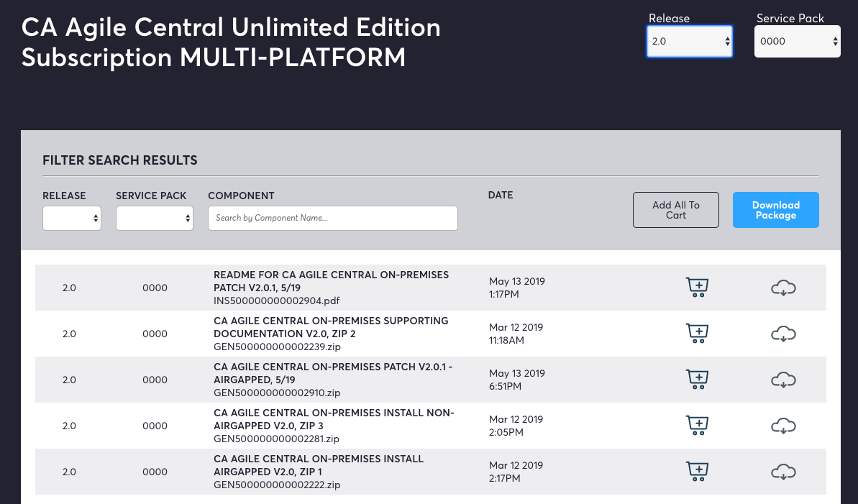Add Install Airgapped ZIP 1 to cart
This screenshot has width=858, height=504.
click(697, 471)
